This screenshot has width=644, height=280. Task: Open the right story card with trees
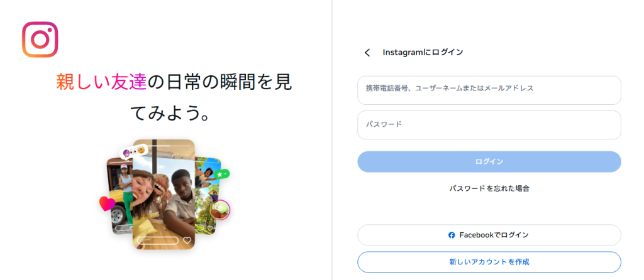(x=206, y=188)
